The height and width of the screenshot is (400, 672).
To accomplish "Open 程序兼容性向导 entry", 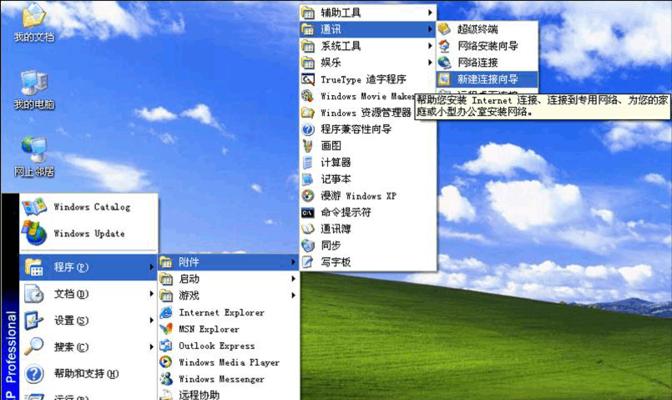I will tap(368, 129).
